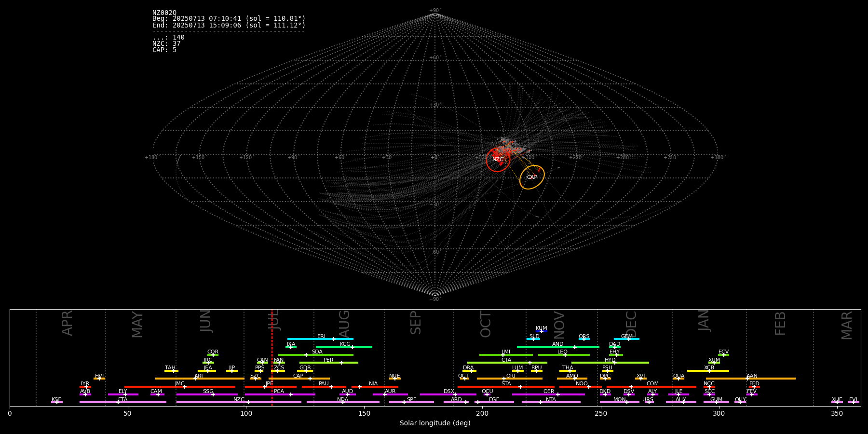Image resolution: width=868 pixels, height=434 pixels.
Task: Click the LMI shower label
Action: pyautogui.click(x=506, y=352)
